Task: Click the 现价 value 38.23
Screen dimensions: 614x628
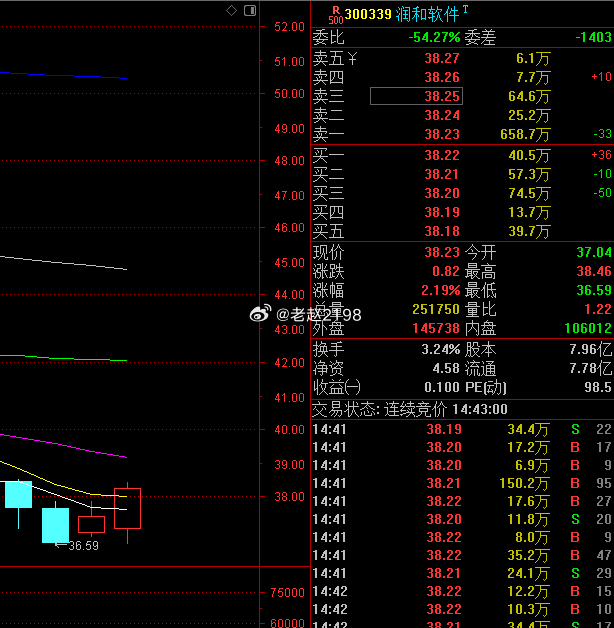Action: click(x=442, y=252)
